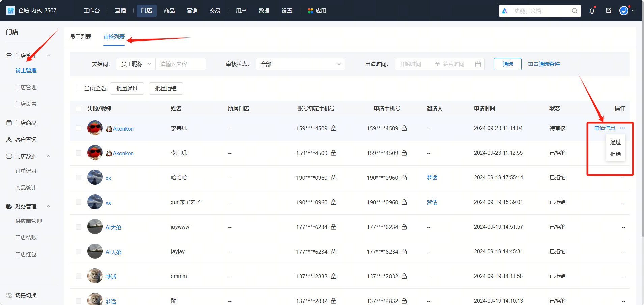This screenshot has width=644, height=305.
Task: Open the 直播 top menu
Action: pos(120,11)
